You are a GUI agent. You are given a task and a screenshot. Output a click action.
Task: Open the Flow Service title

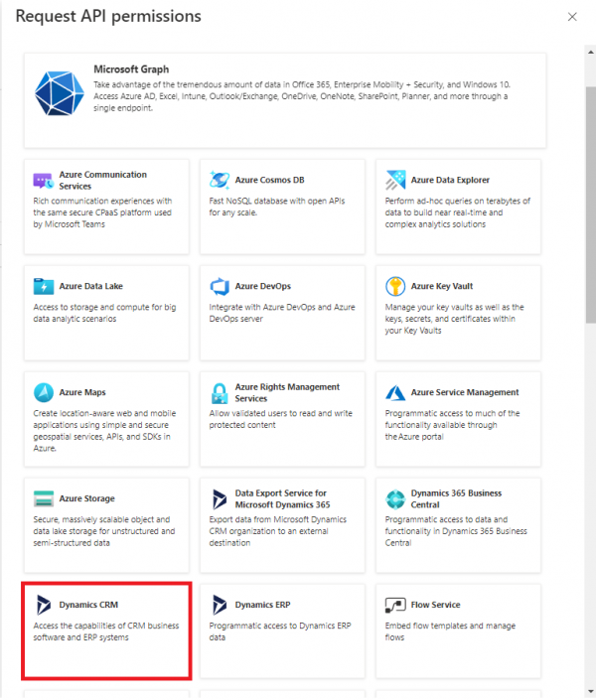(435, 605)
